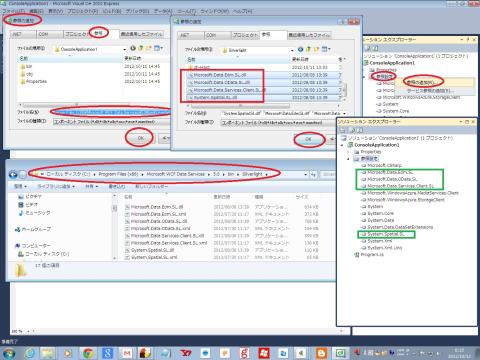Open Gmail icon on the taskbar
Viewport: 480px width, 360px height.
pyautogui.click(x=127, y=353)
